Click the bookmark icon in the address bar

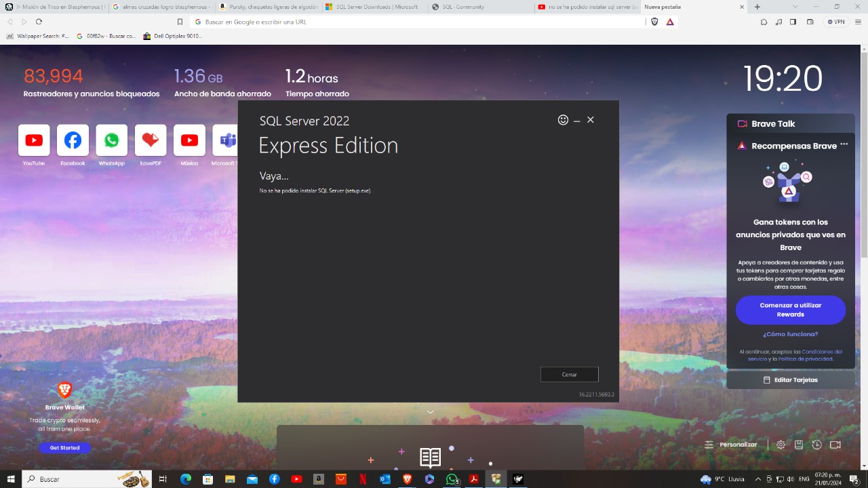pyautogui.click(x=180, y=22)
